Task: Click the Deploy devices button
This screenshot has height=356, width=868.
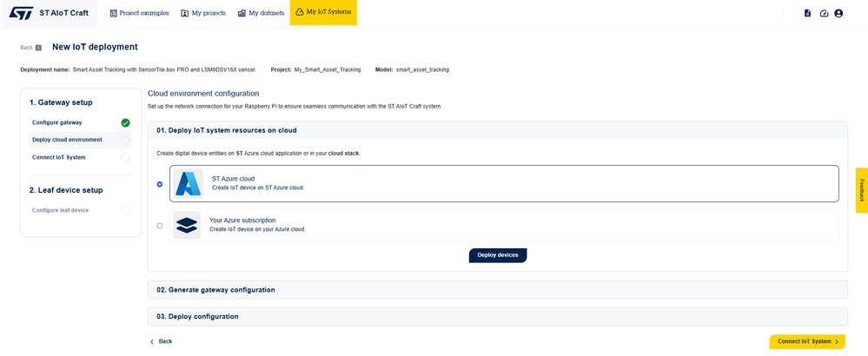Action: click(x=498, y=255)
